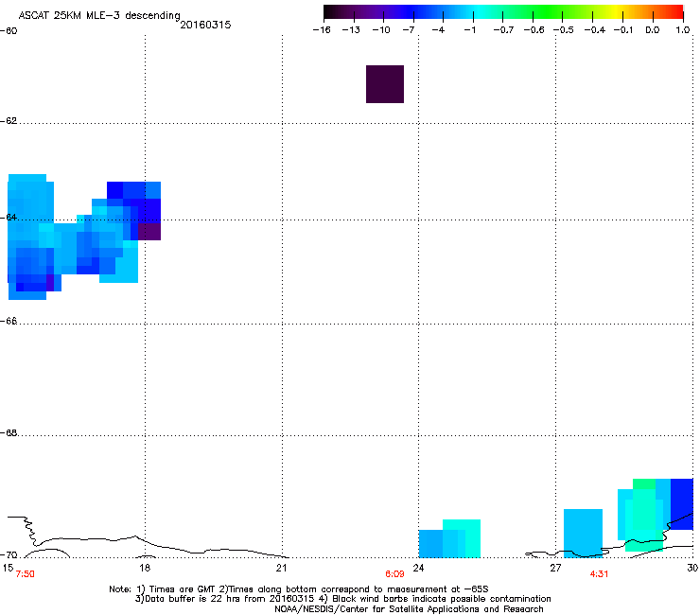700x615 pixels.
Task: Click the longitude axis label 24
Action: point(418,568)
